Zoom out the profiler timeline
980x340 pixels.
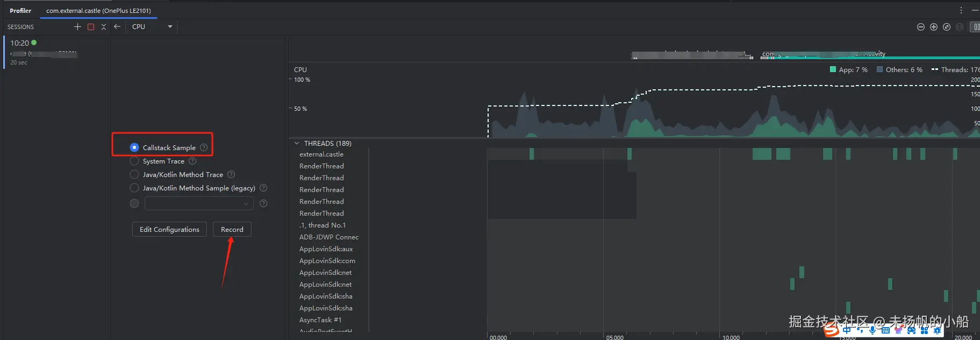coord(921,27)
